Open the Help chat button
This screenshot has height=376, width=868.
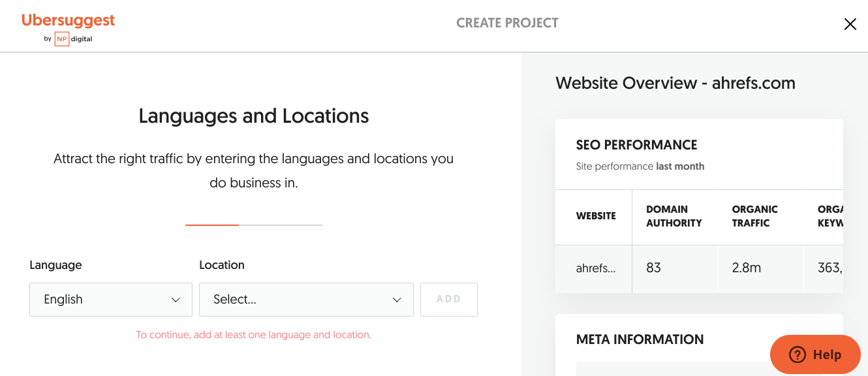[815, 354]
